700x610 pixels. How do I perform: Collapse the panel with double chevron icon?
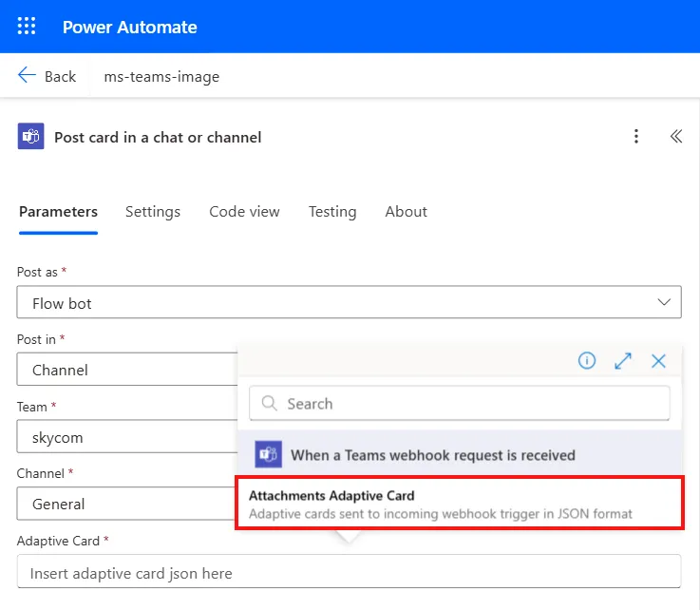tap(676, 136)
